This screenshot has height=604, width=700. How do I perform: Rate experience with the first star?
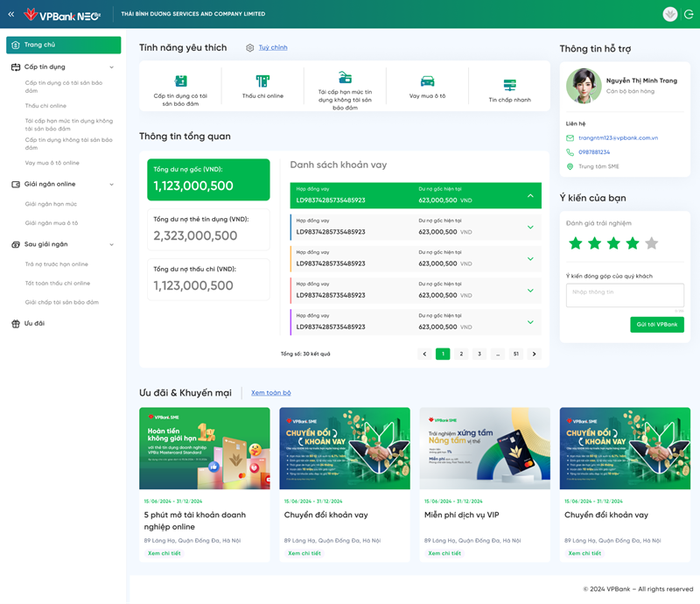(576, 243)
